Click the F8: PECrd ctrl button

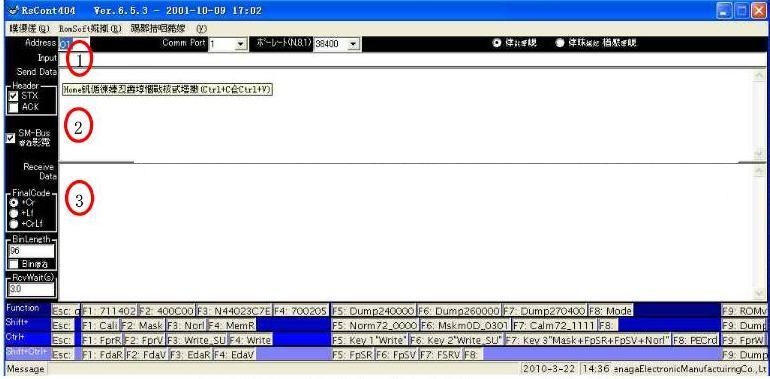coord(695,340)
